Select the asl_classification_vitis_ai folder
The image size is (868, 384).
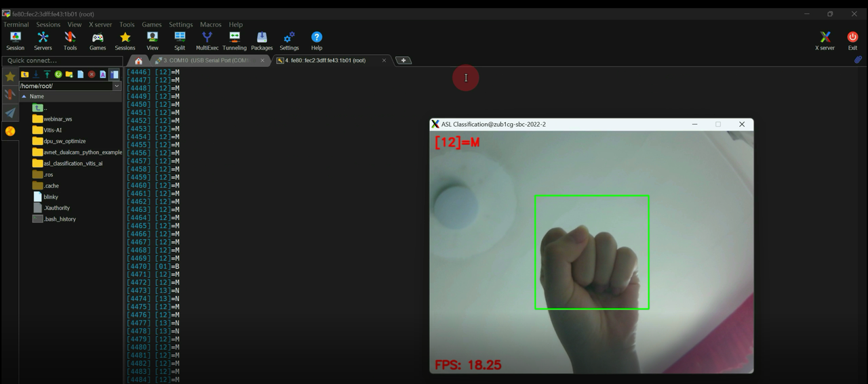click(68, 163)
